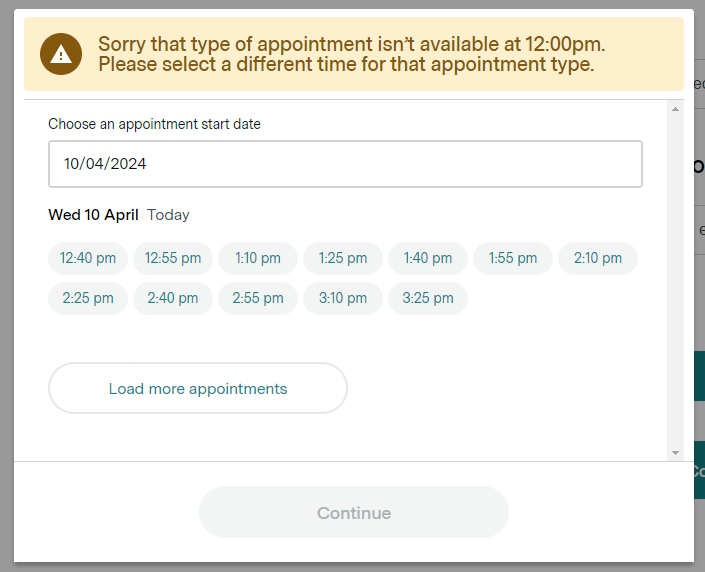Select the 12:40 pm time slot
The height and width of the screenshot is (572, 705).
click(x=88, y=258)
